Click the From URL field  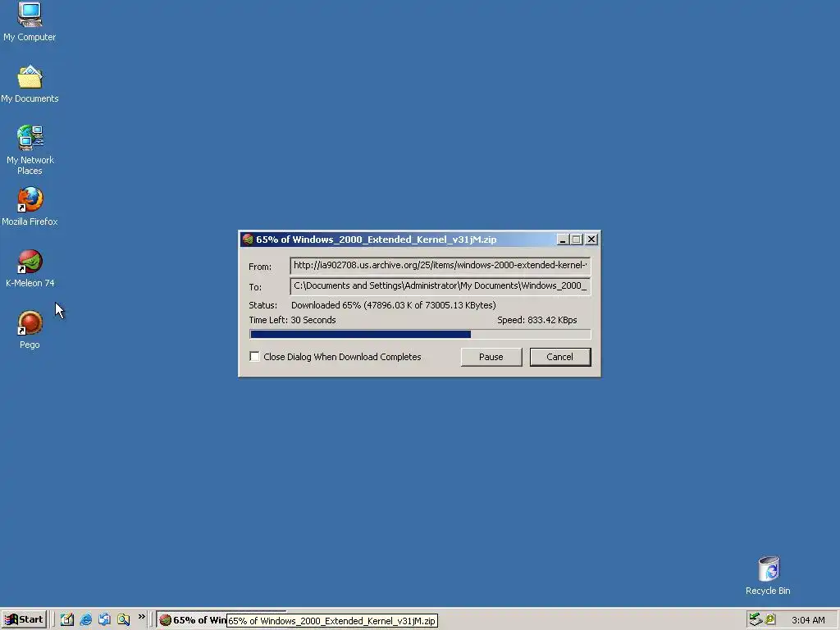click(x=441, y=265)
